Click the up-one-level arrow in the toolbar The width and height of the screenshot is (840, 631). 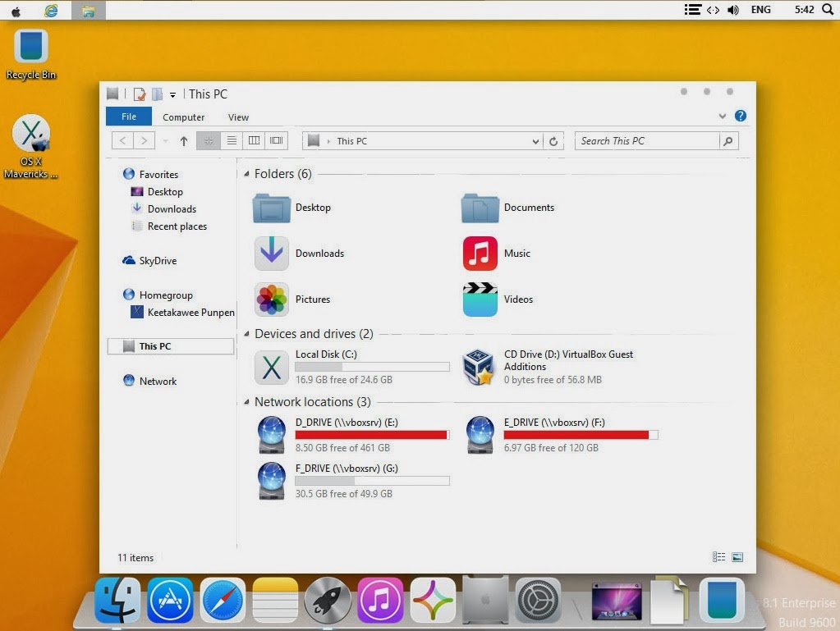182,140
